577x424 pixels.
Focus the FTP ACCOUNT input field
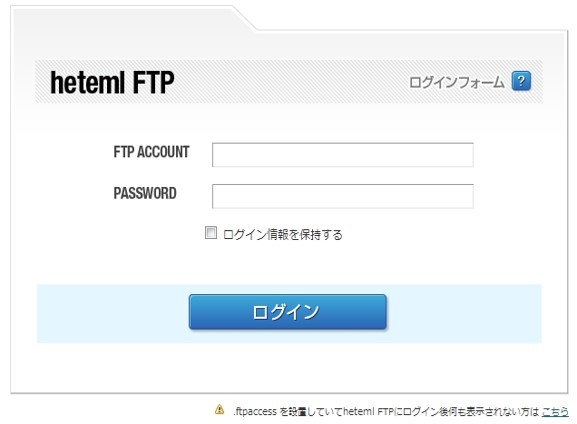point(343,155)
